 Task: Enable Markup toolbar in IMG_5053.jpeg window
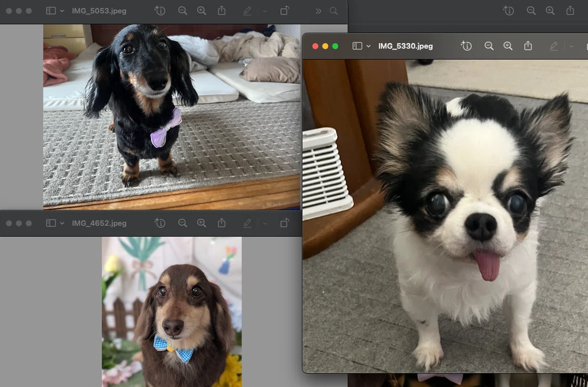247,11
